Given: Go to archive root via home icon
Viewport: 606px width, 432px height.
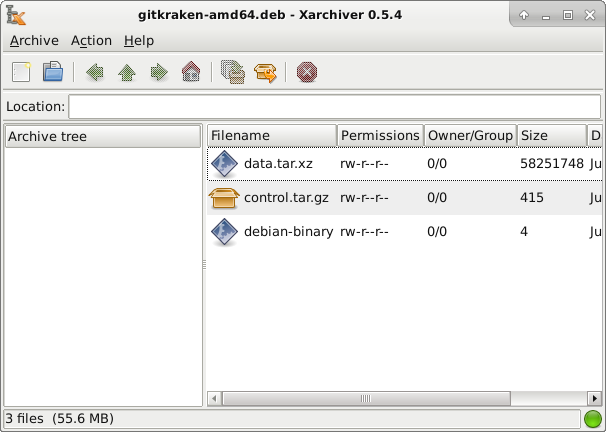Looking at the screenshot, I should [191, 72].
